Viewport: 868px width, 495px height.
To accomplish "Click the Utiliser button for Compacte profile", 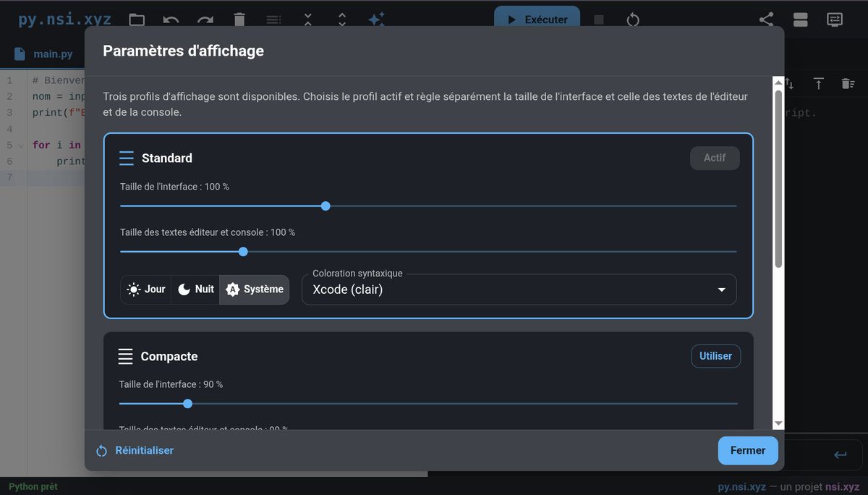I will (715, 356).
